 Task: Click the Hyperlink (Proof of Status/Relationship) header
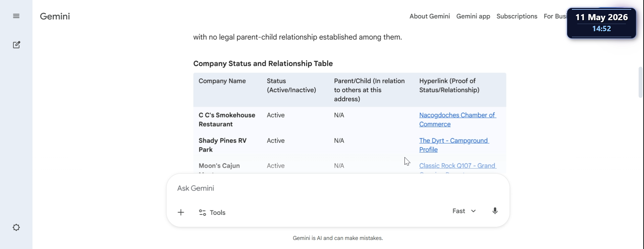pos(449,86)
